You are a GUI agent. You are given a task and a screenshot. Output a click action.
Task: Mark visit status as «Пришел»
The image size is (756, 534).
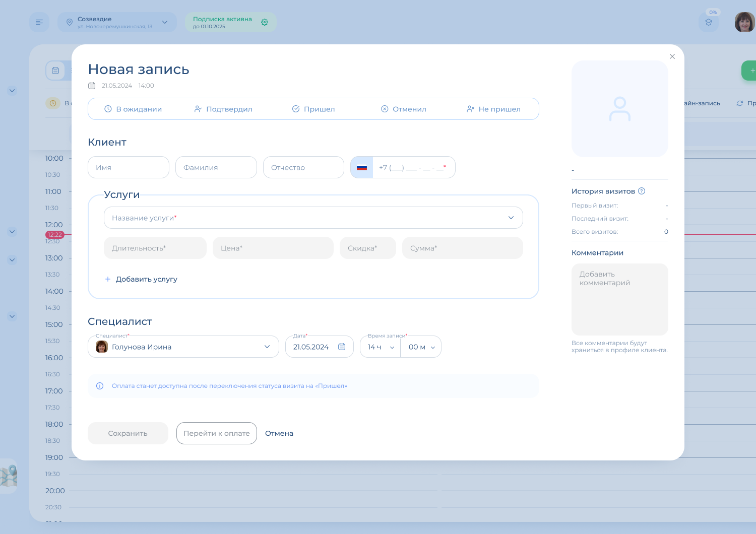313,109
